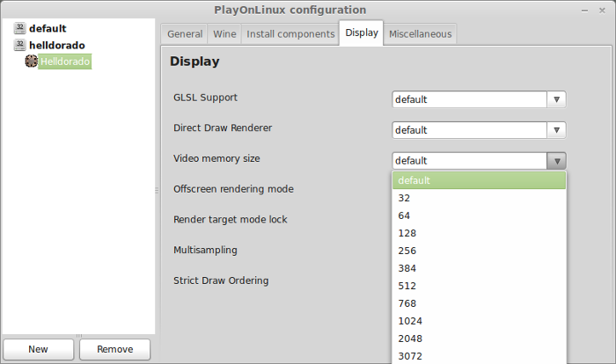The height and width of the screenshot is (364, 616).
Task: Choose 64 in video memory list
Action: coord(479,215)
